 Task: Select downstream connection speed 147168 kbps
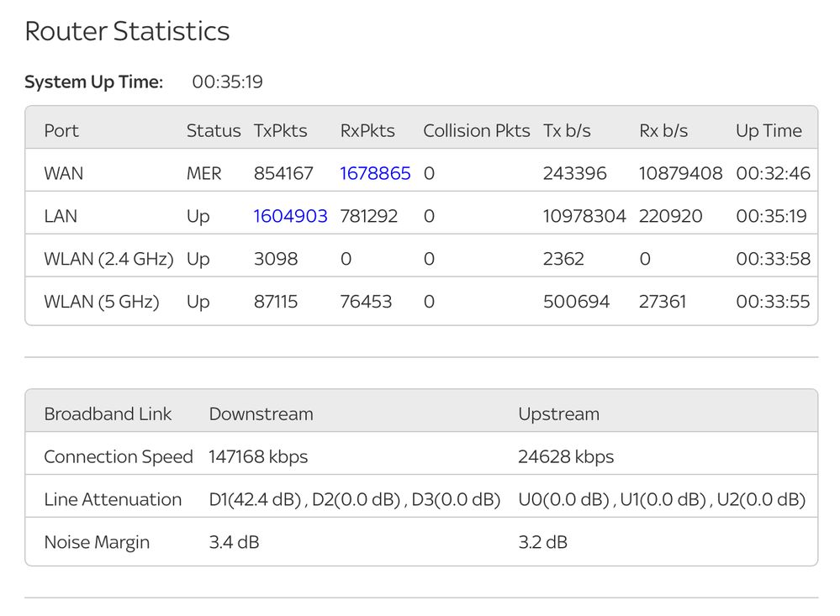pyautogui.click(x=258, y=456)
